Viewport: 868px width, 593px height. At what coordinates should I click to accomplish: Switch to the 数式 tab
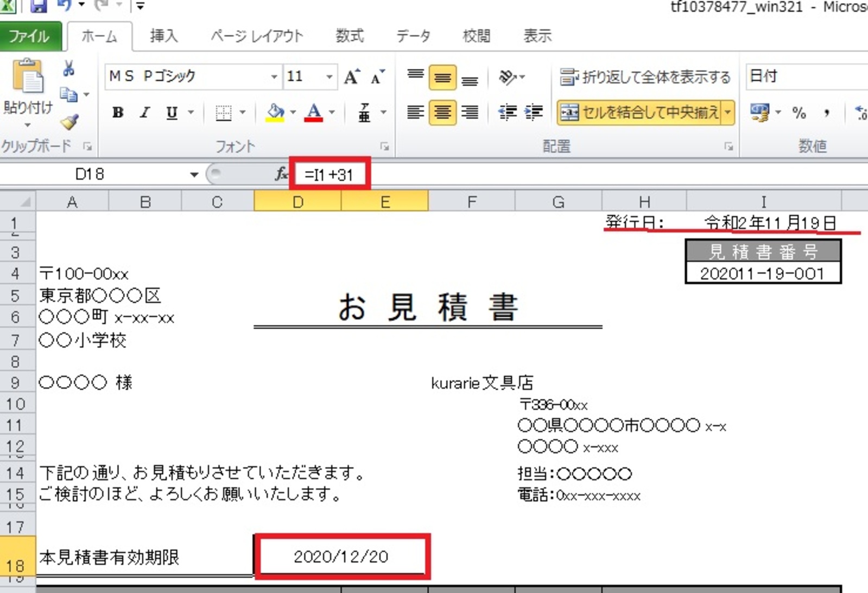(x=350, y=36)
